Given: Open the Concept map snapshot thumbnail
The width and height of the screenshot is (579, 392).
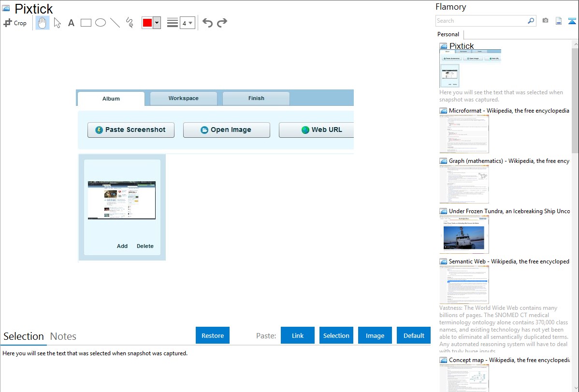Looking at the screenshot, I should click(x=464, y=378).
